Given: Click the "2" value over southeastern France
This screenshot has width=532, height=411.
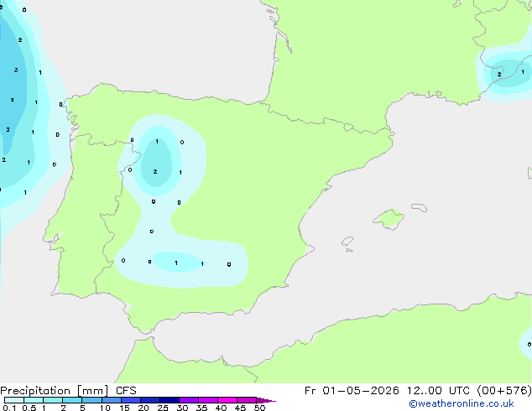Looking at the screenshot, I should tap(499, 75).
